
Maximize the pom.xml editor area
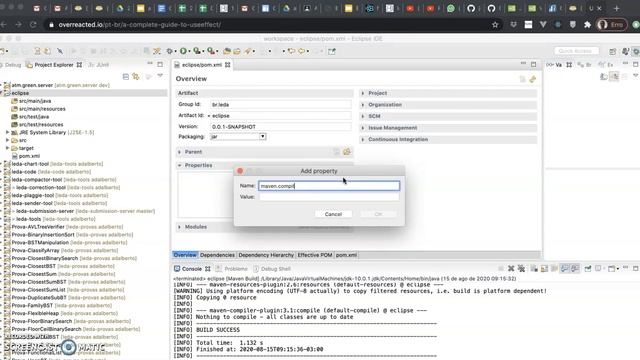(533, 64)
